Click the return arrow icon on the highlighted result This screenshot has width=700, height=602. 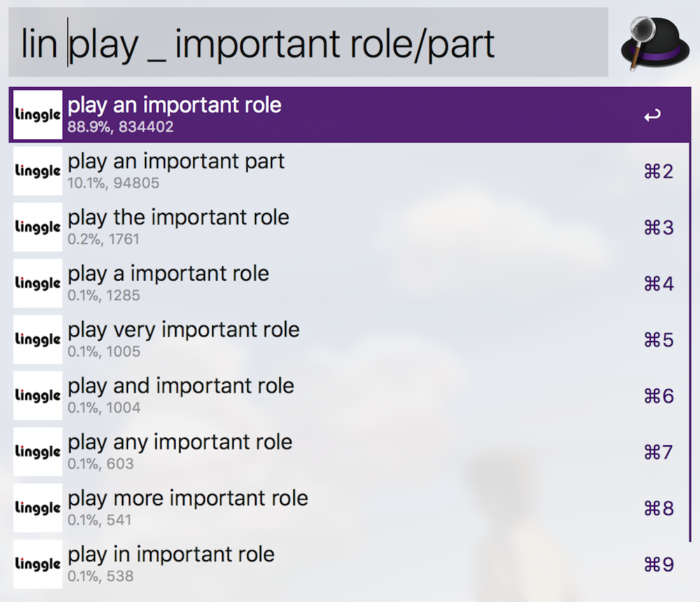(652, 115)
